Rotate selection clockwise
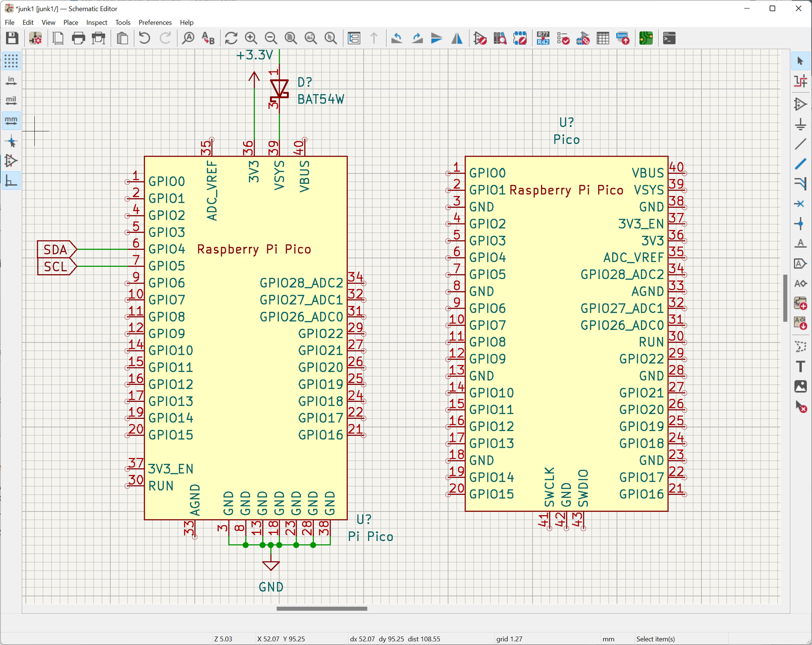The image size is (812, 645). 417,38
